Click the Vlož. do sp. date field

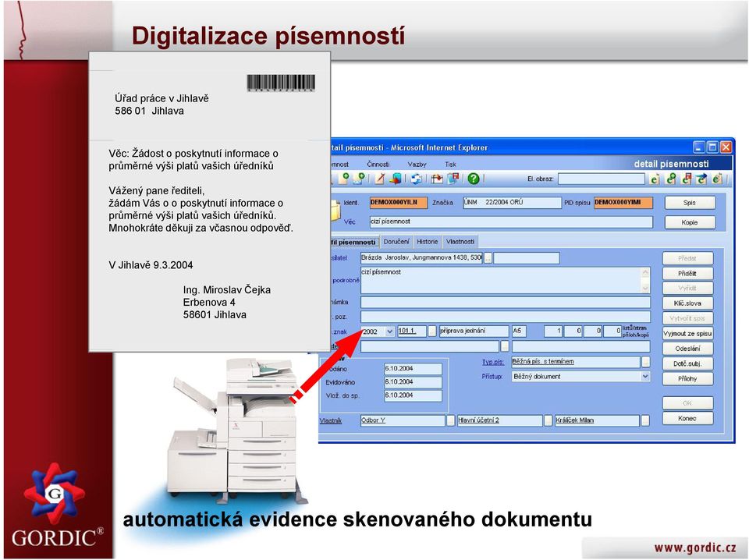pos(413,395)
